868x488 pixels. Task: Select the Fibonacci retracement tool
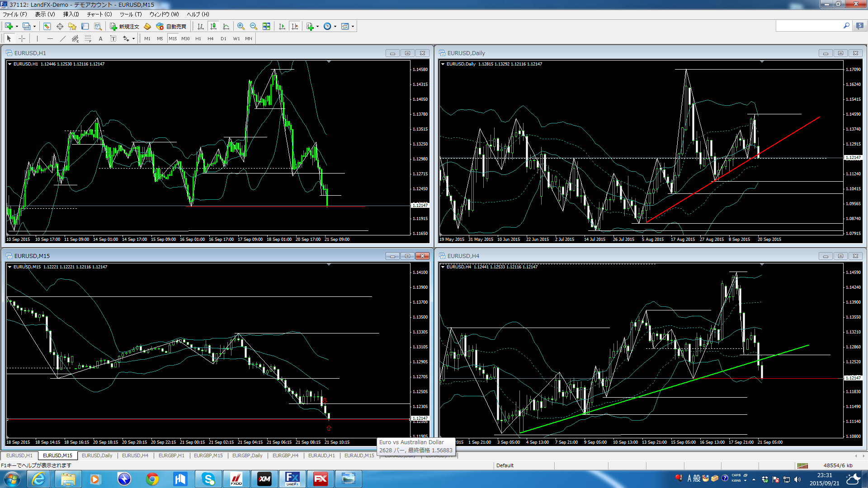point(88,39)
